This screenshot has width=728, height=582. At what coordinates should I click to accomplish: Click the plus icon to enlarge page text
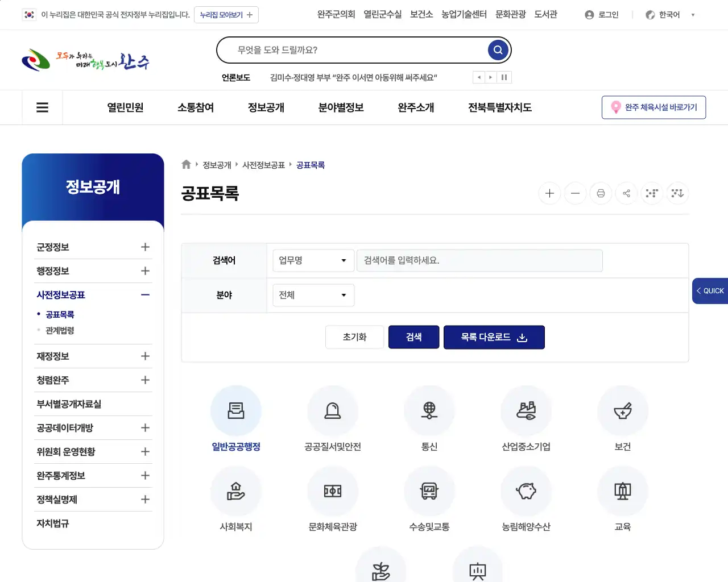tap(549, 193)
